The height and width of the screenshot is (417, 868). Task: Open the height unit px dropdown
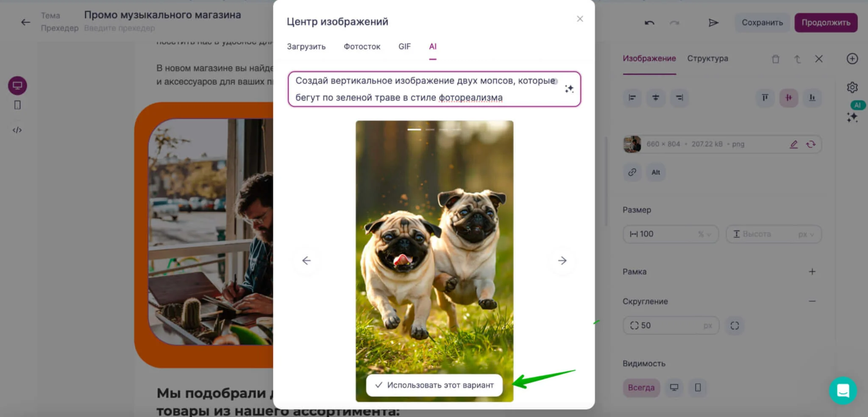tap(807, 234)
